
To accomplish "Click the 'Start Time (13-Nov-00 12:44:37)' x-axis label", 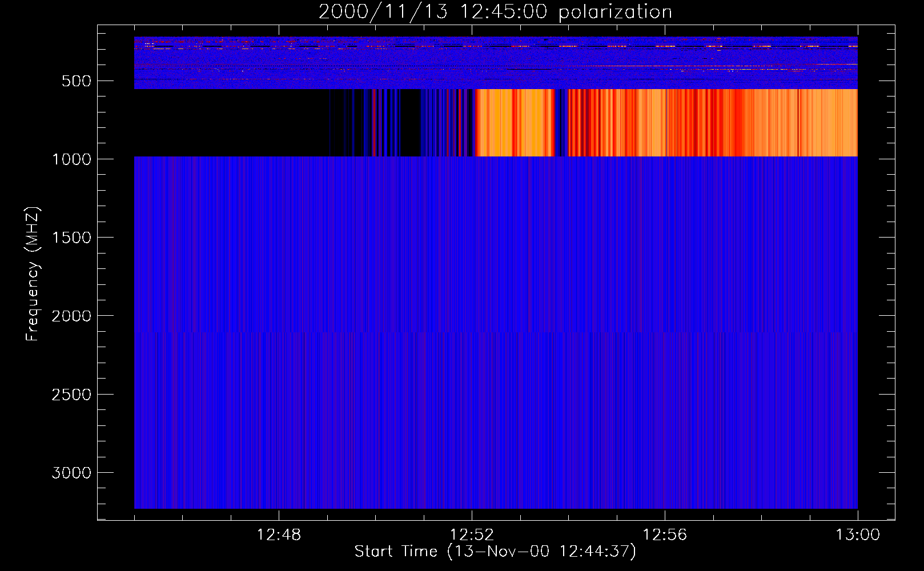I will (x=495, y=552).
